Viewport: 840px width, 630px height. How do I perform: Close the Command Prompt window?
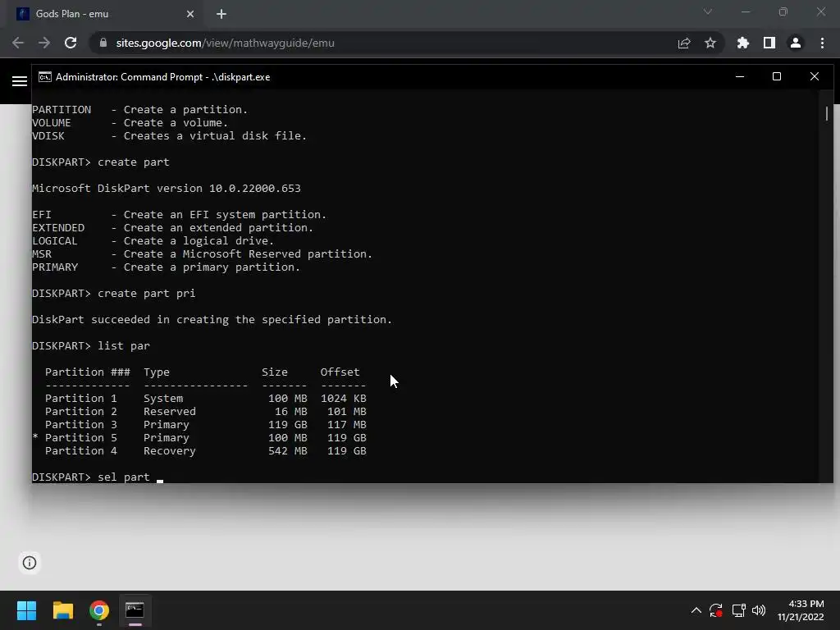tap(815, 76)
